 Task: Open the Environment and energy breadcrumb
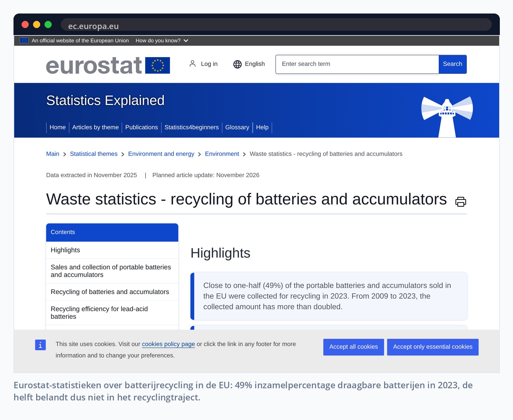[x=161, y=154]
